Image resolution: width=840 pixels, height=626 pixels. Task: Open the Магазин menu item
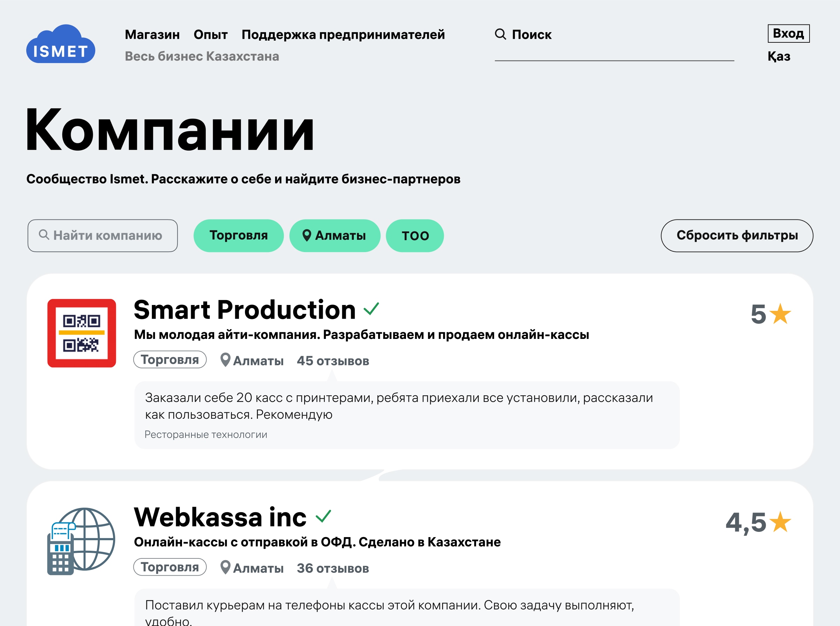[152, 34]
